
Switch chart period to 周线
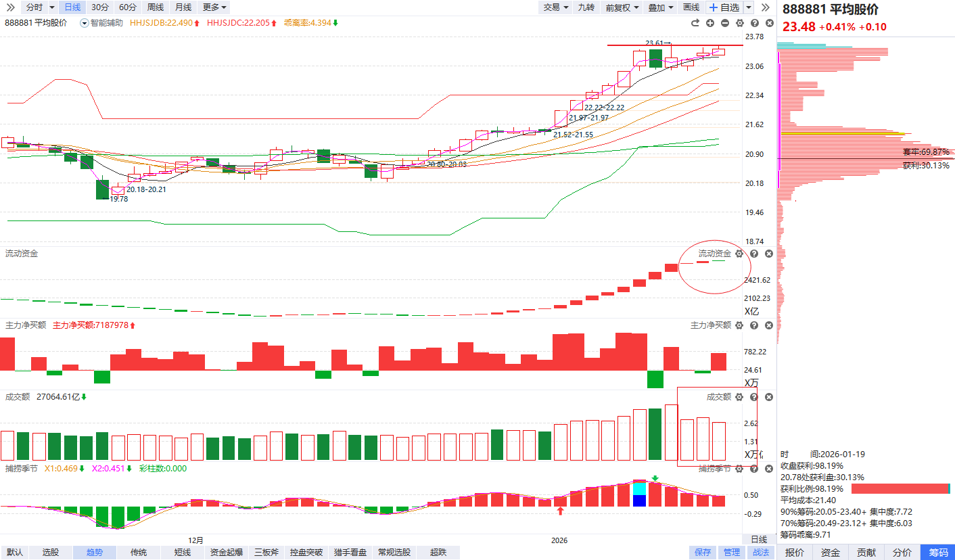tap(156, 7)
